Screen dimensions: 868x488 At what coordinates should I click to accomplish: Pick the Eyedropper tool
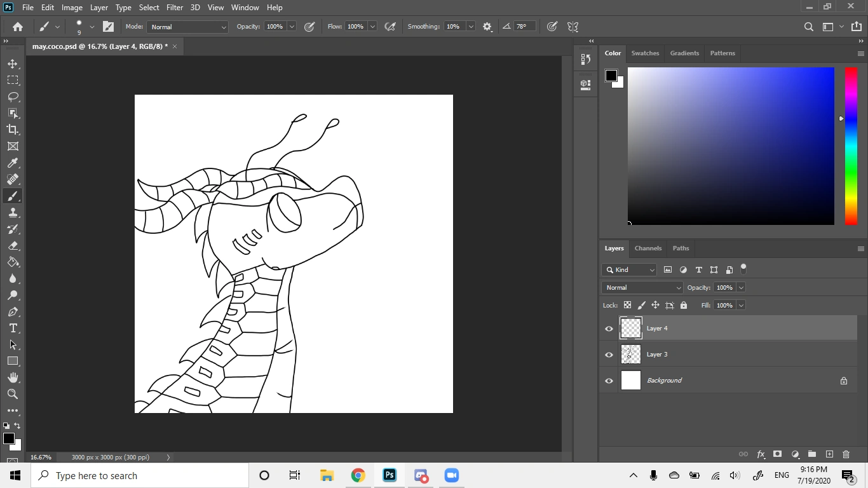(x=13, y=163)
